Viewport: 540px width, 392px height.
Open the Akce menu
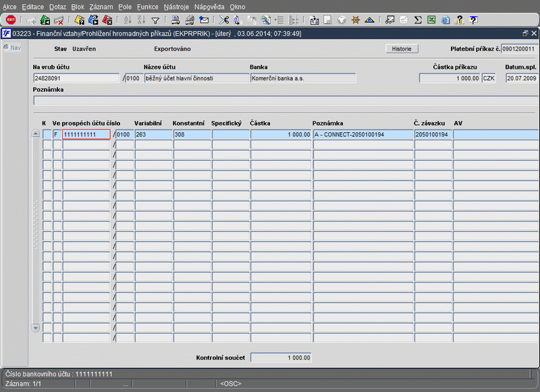point(9,7)
